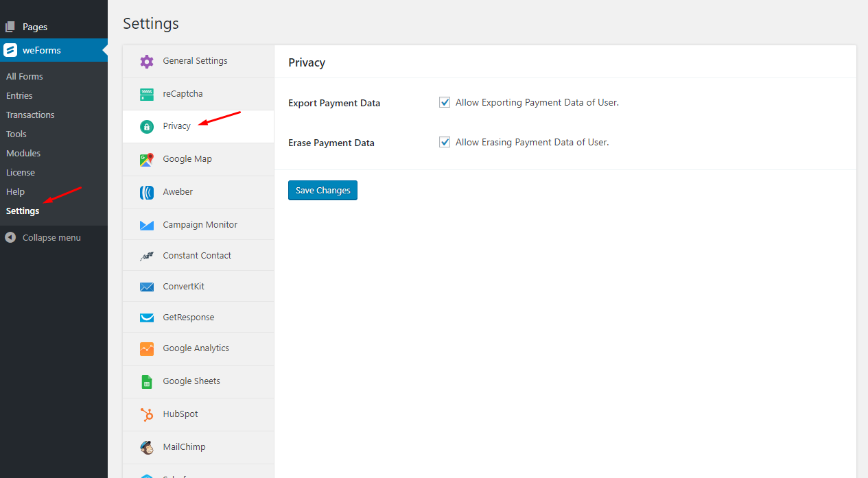This screenshot has width=868, height=478.
Task: Click the Settings page title
Action: [151, 23]
